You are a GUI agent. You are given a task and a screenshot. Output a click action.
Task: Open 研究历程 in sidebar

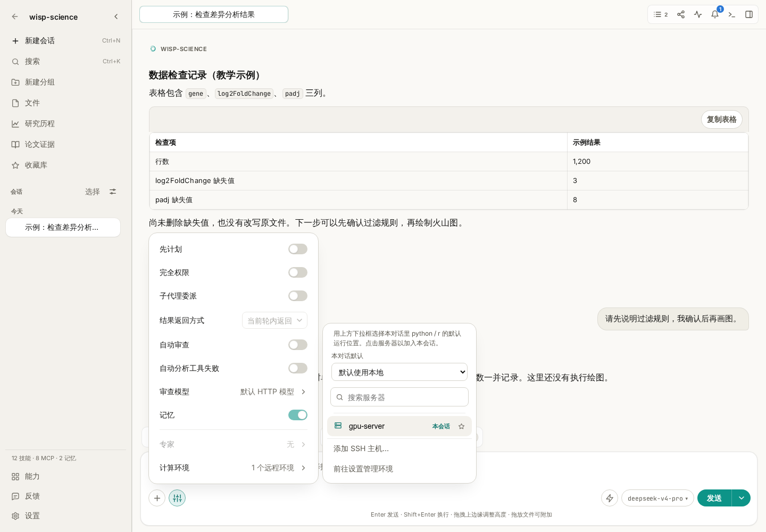click(x=66, y=123)
